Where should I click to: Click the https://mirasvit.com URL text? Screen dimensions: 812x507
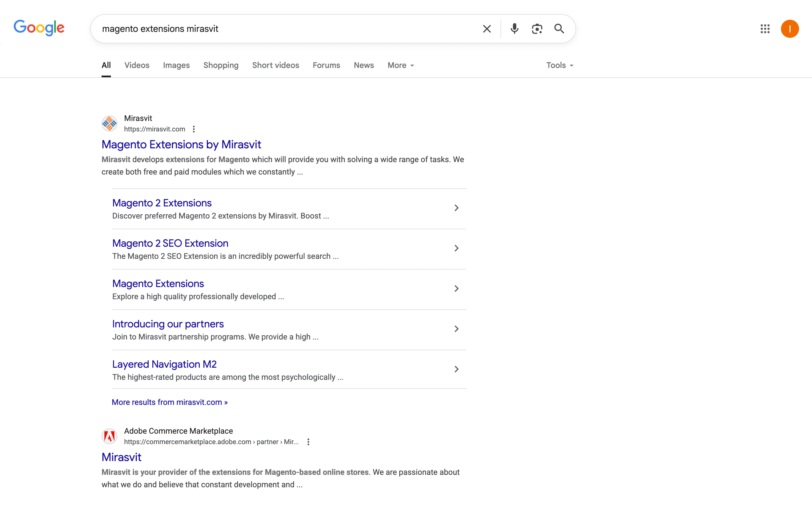click(x=155, y=129)
